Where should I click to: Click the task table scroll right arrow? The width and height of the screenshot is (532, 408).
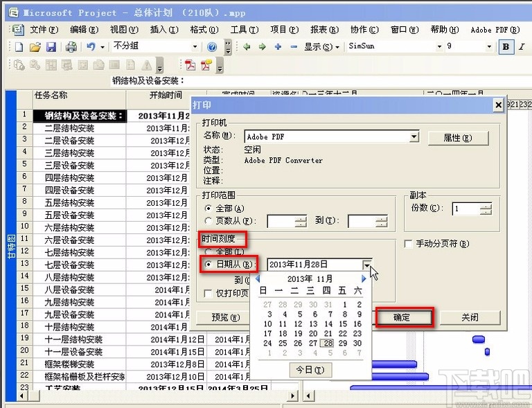pyautogui.click(x=292, y=396)
